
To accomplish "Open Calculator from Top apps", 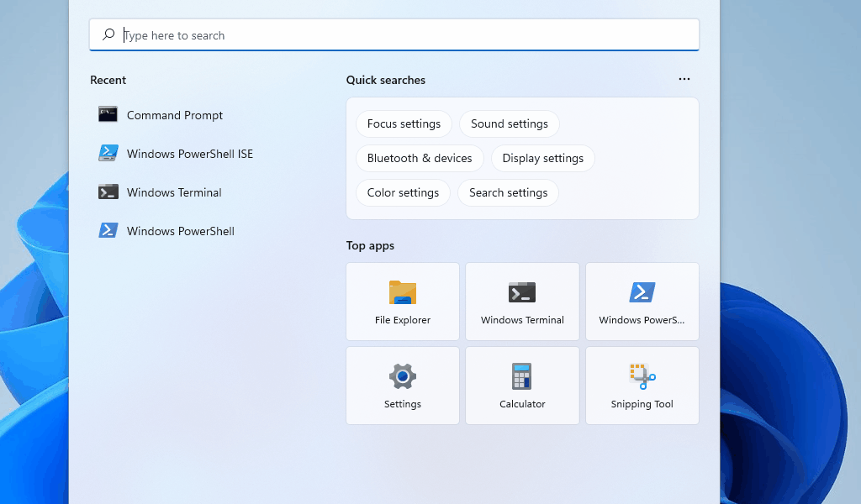I will click(522, 386).
